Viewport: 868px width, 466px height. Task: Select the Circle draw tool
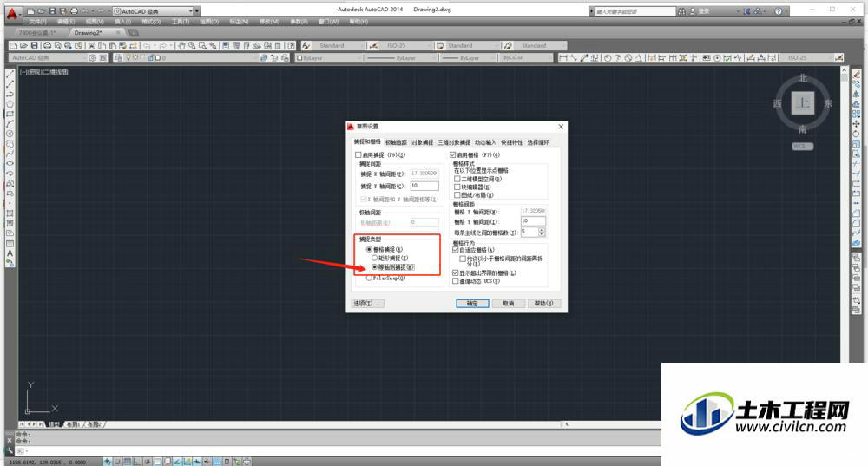coord(10,134)
